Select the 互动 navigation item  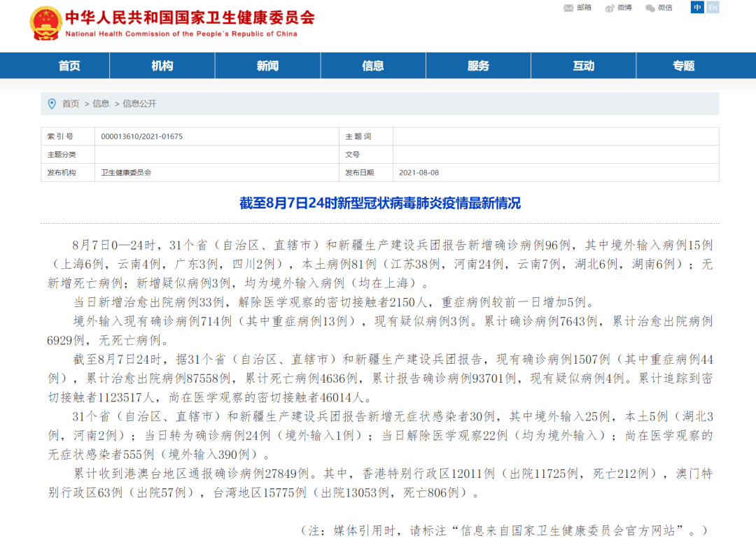click(583, 66)
